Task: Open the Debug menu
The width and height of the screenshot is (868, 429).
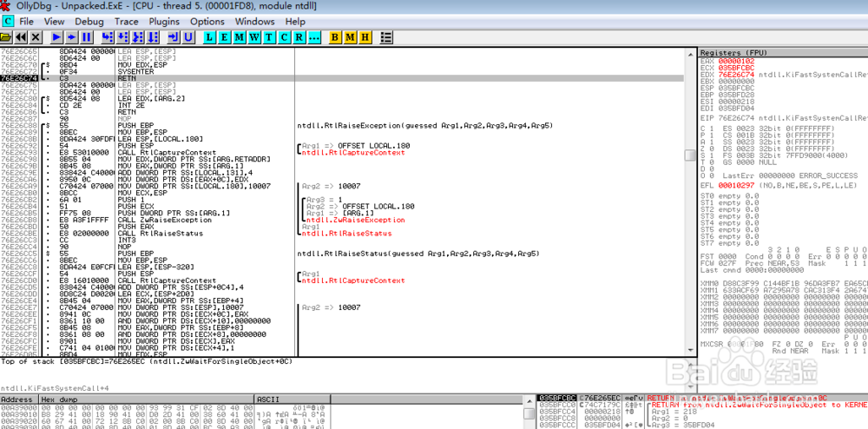Action: coord(89,22)
